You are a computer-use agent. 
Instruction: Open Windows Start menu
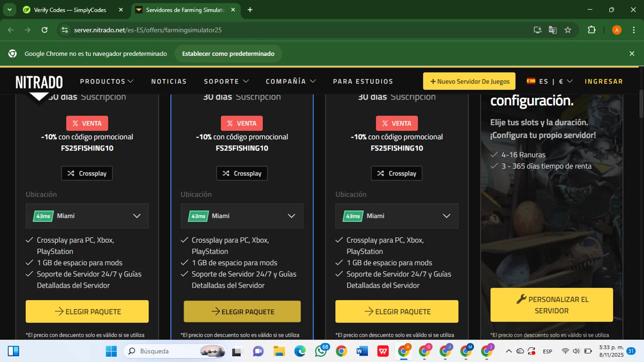111,351
